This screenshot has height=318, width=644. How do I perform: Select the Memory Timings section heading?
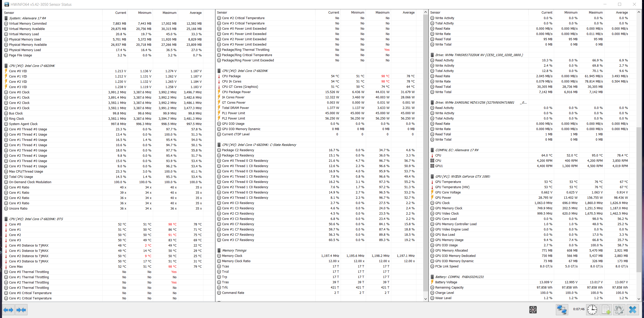pos(234,250)
